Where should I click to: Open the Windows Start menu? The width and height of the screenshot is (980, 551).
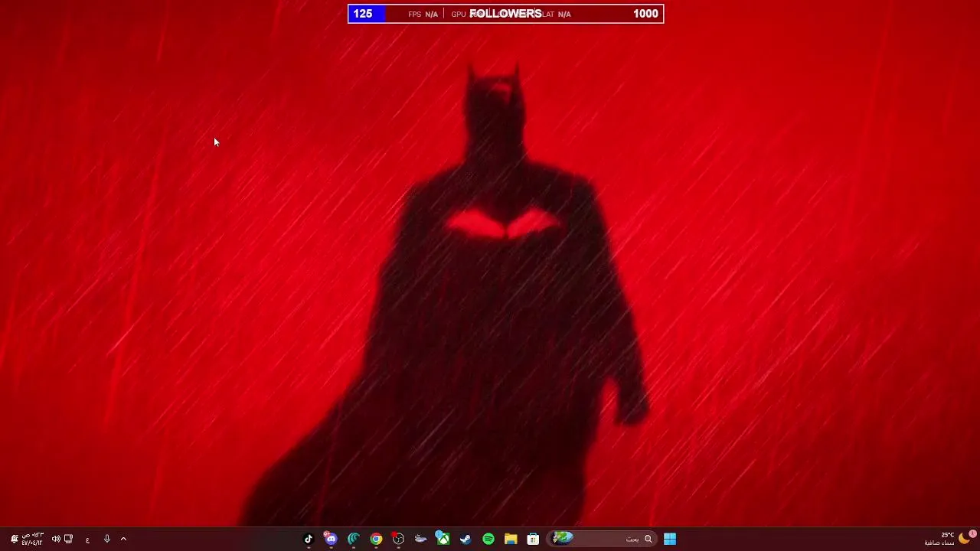[x=670, y=539]
